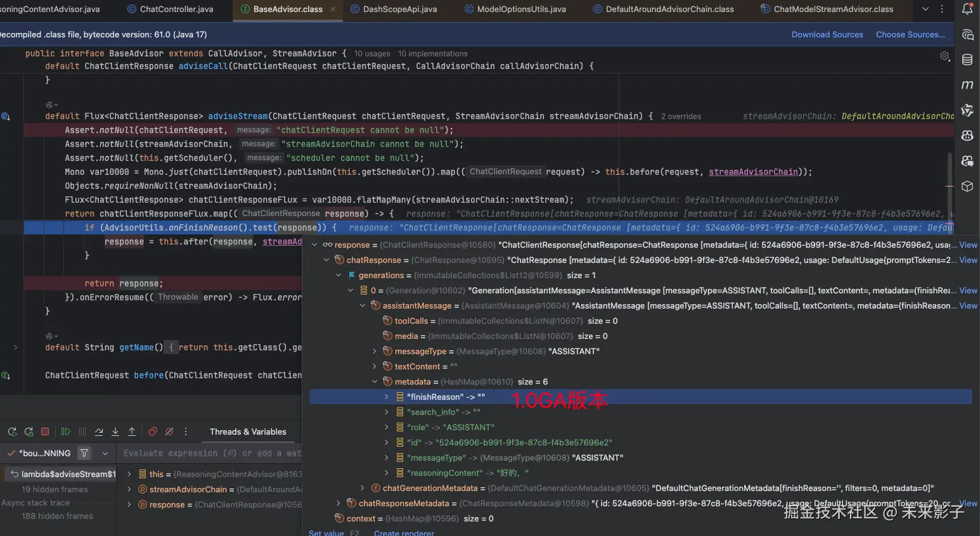The width and height of the screenshot is (980, 536).
Task: Toggle the thread frames filter icon
Action: click(x=84, y=453)
